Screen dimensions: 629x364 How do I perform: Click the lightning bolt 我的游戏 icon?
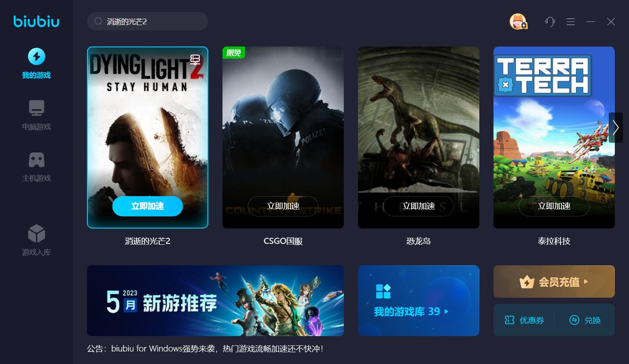tap(36, 57)
